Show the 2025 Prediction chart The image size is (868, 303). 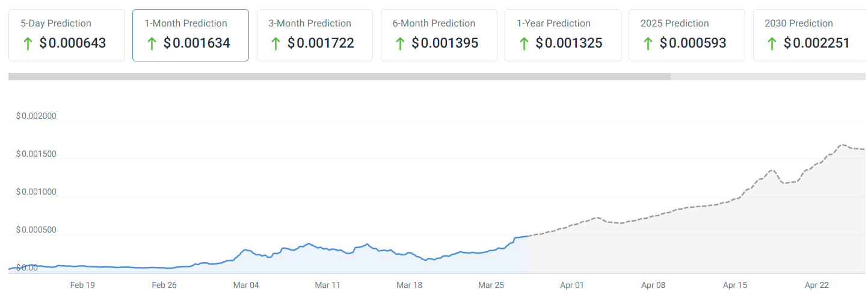(x=686, y=35)
